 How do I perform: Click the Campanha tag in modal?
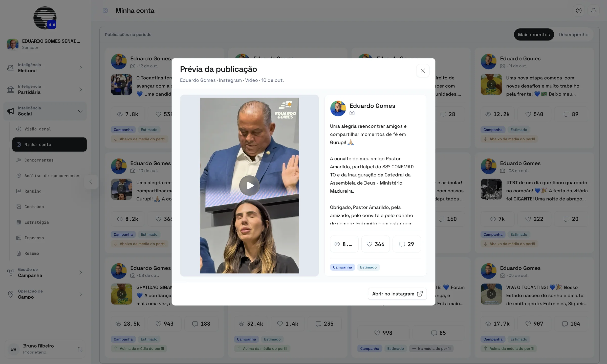pos(342,267)
